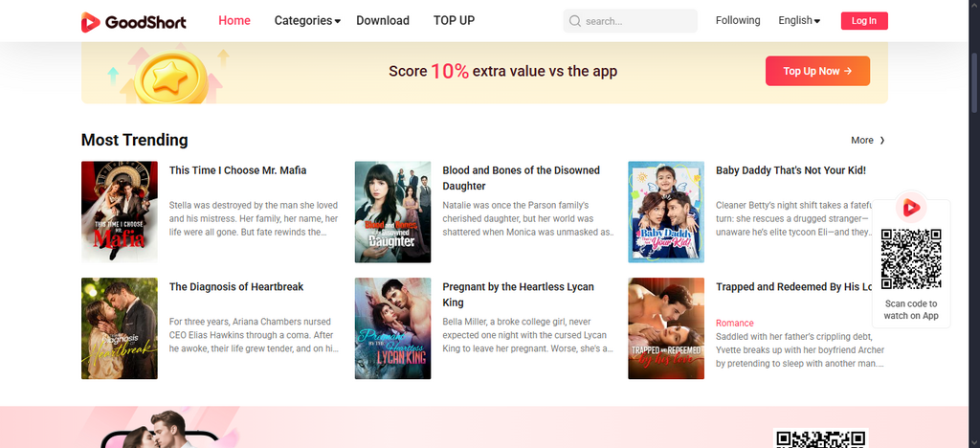This screenshot has width=980, height=448.
Task: Open Blood and Bones of the Disowned Daughter poster
Action: tap(392, 211)
